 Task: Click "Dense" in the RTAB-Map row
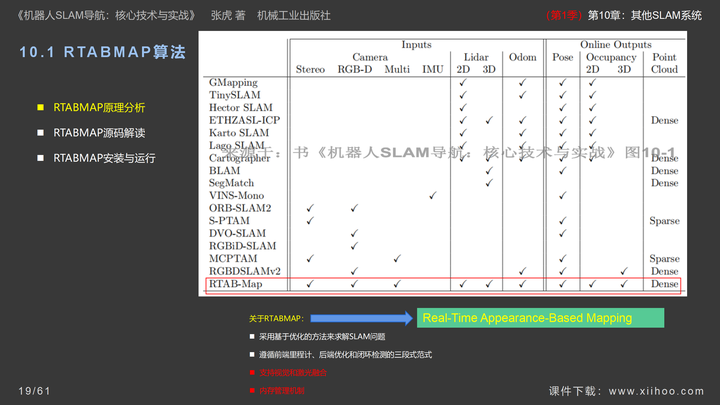pos(664,284)
